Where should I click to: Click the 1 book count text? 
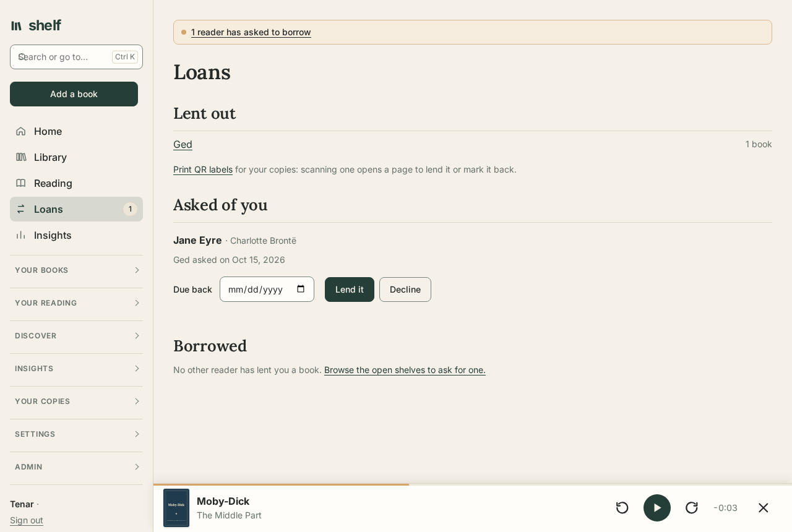(759, 144)
